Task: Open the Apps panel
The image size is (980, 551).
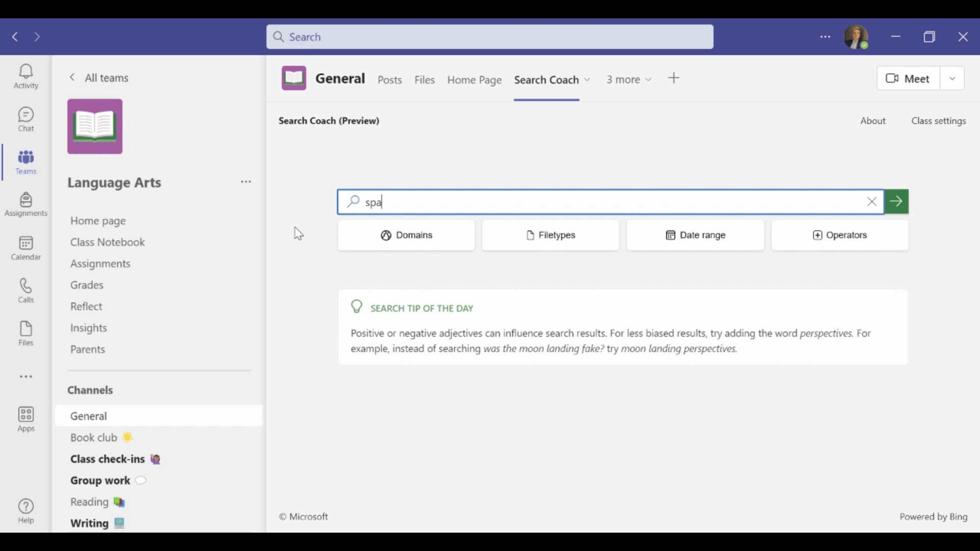Action: [26, 419]
